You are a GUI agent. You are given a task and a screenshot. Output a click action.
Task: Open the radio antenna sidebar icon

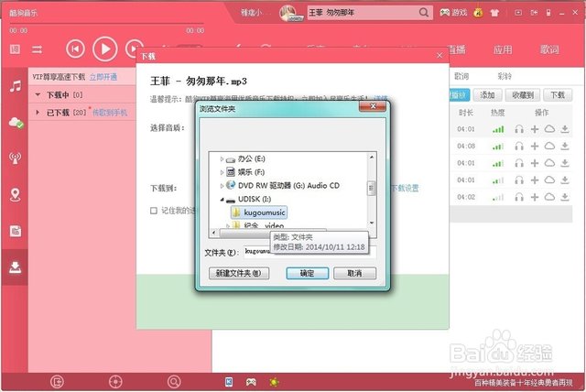point(16,158)
